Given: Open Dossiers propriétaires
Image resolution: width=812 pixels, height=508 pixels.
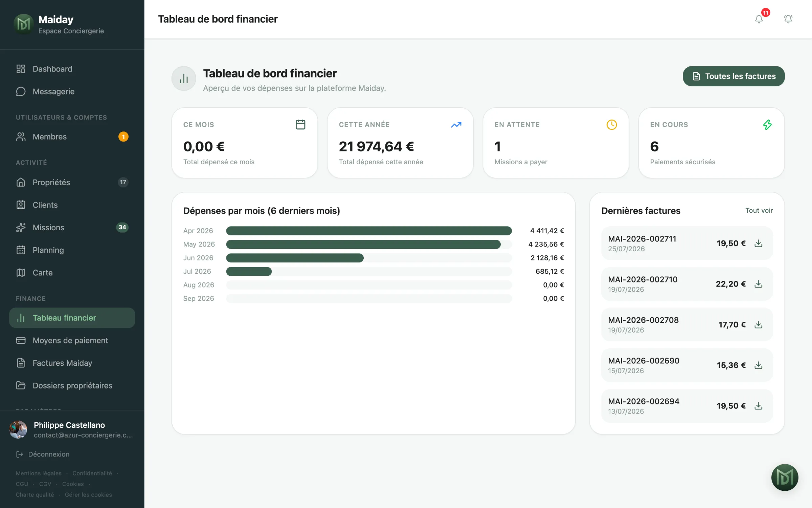Looking at the screenshot, I should (72, 385).
